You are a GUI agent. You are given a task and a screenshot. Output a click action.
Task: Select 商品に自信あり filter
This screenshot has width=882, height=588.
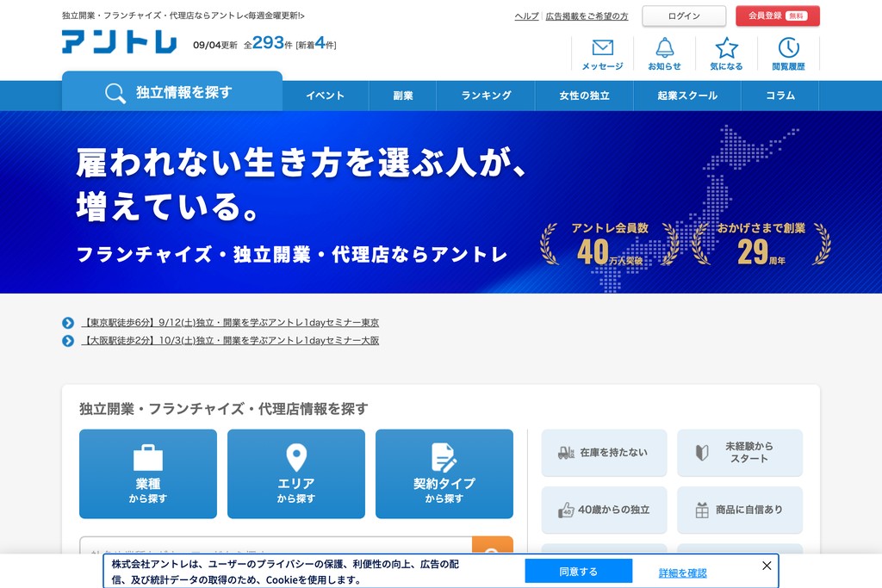[740, 510]
